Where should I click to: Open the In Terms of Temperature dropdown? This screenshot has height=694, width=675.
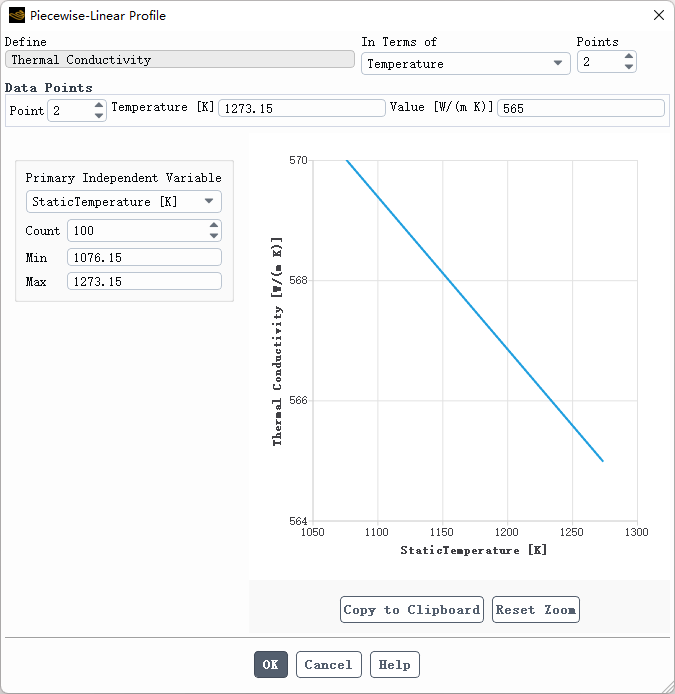click(x=465, y=63)
